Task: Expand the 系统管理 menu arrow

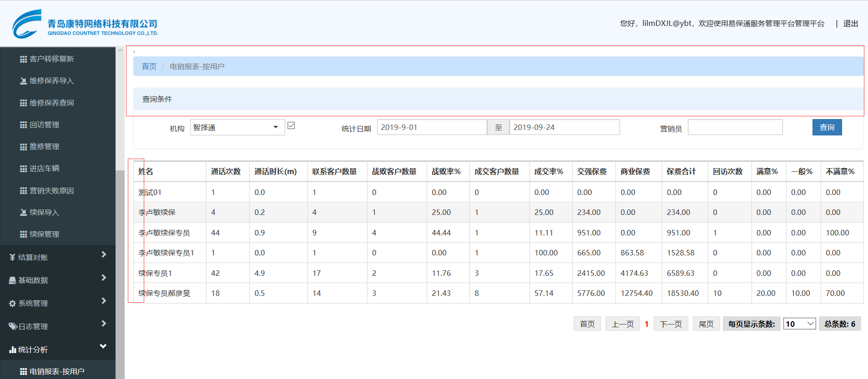Action: [x=104, y=301]
